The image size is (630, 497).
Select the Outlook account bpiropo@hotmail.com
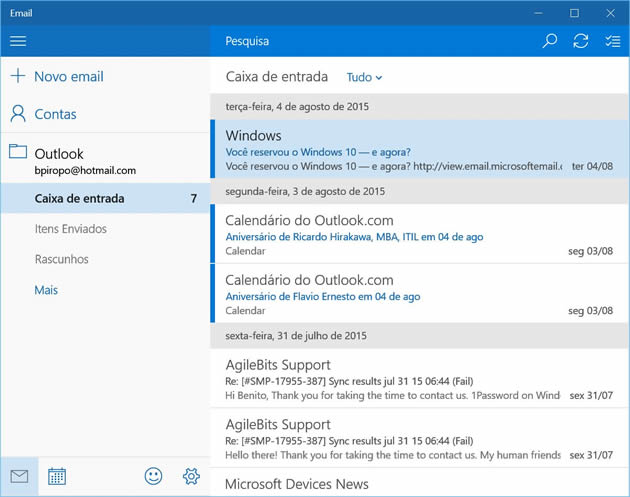pos(105,160)
